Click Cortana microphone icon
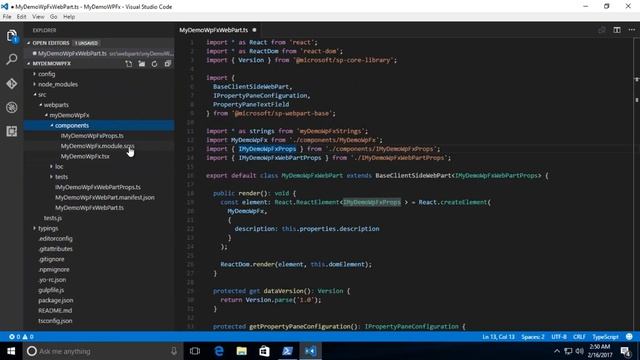 174,351
